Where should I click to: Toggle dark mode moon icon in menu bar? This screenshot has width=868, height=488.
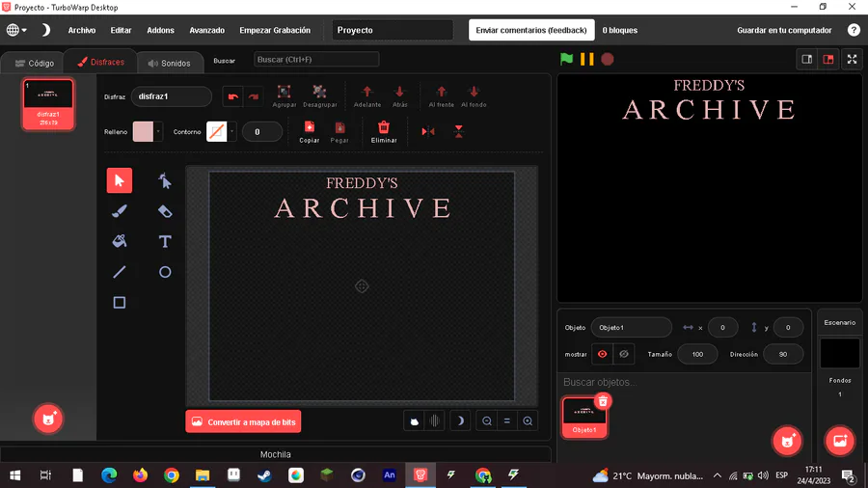coord(46,30)
